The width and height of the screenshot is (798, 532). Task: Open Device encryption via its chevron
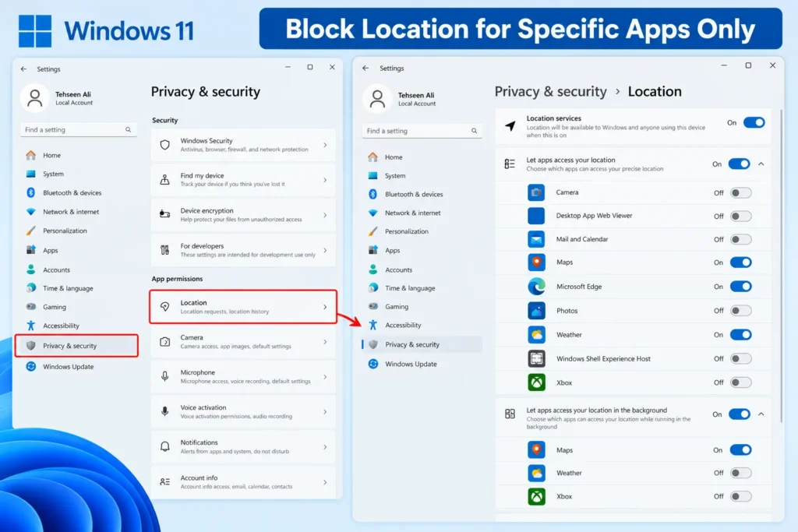click(x=325, y=215)
